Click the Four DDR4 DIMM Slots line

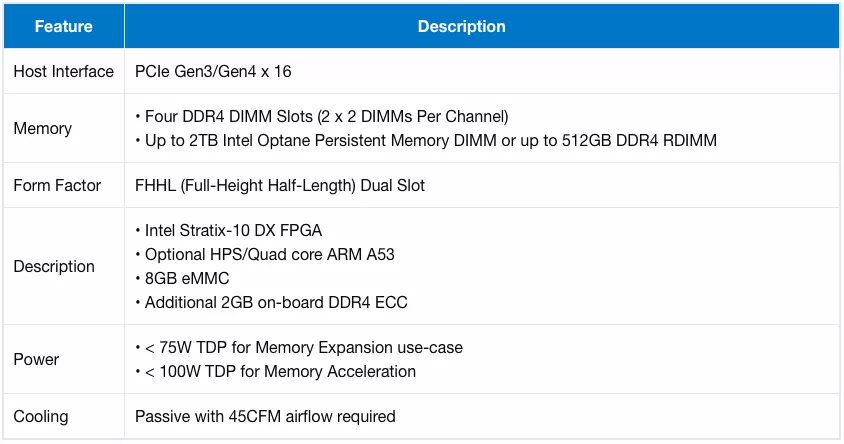(x=322, y=117)
